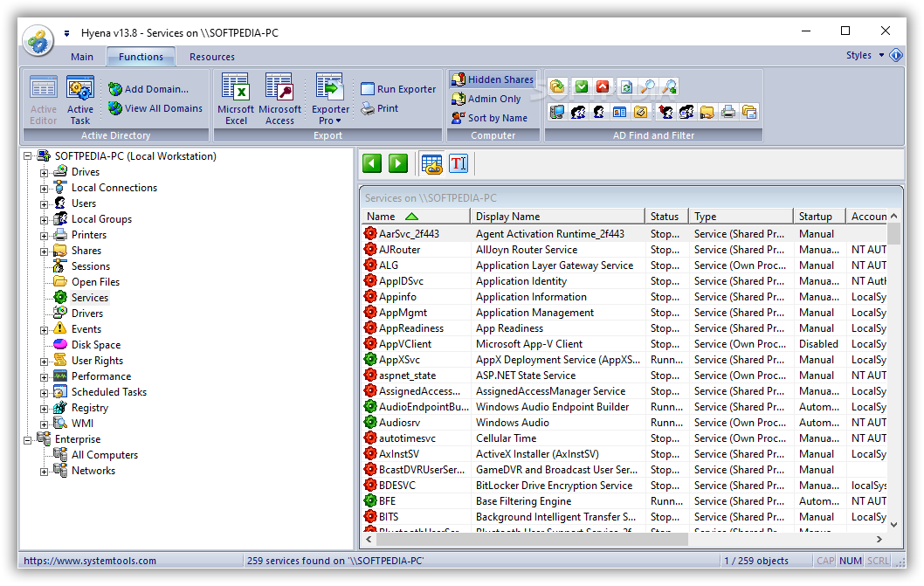Click the Hyena application orb button
The width and height of the screenshot is (924, 586).
coord(38,41)
